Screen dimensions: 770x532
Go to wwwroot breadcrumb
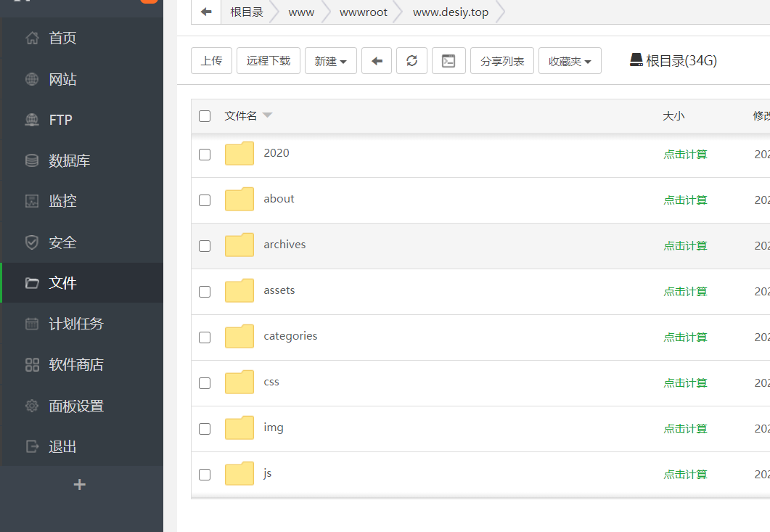[364, 12]
